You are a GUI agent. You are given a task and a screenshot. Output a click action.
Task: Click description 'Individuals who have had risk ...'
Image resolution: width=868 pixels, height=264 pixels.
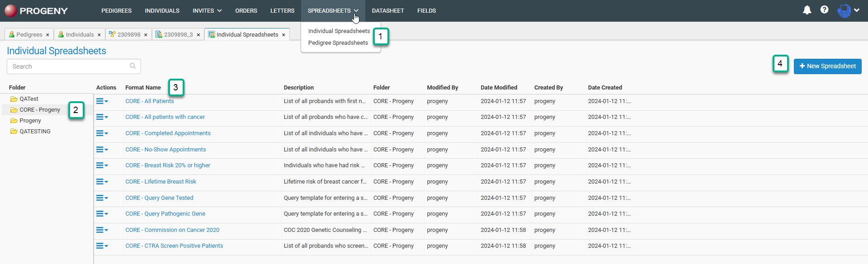tap(324, 165)
